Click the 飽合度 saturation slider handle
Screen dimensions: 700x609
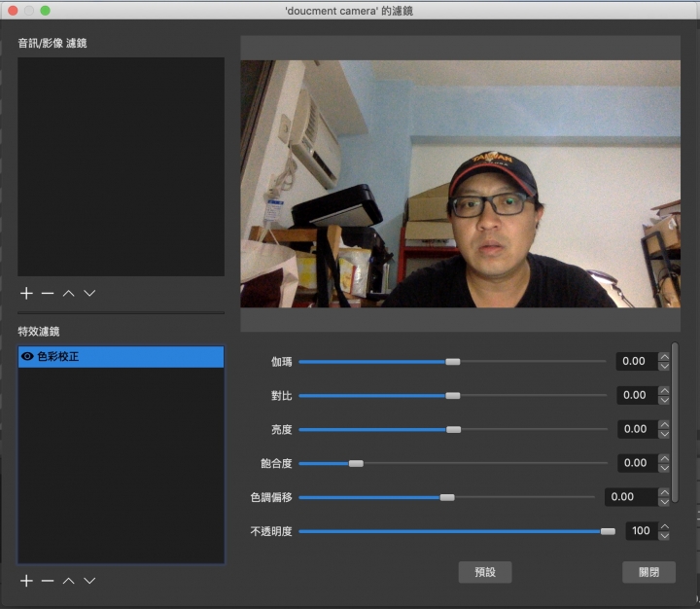(356, 463)
